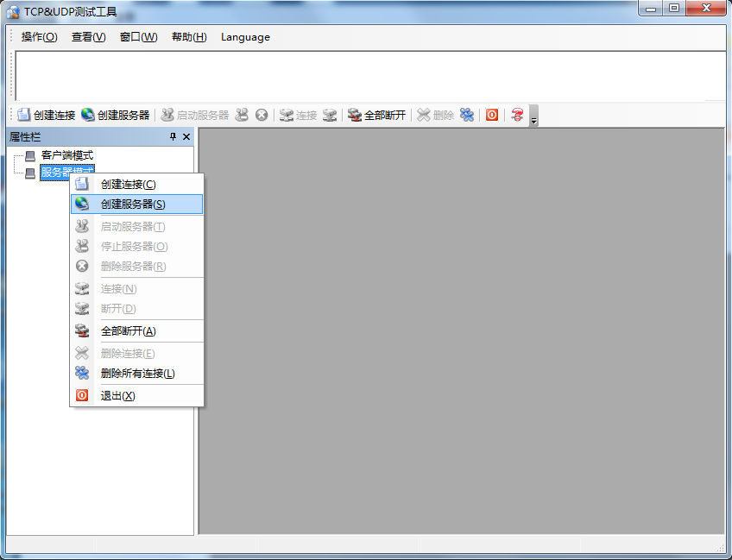Click the 全部断开 toolbar button
The width and height of the screenshot is (732, 560).
[376, 115]
